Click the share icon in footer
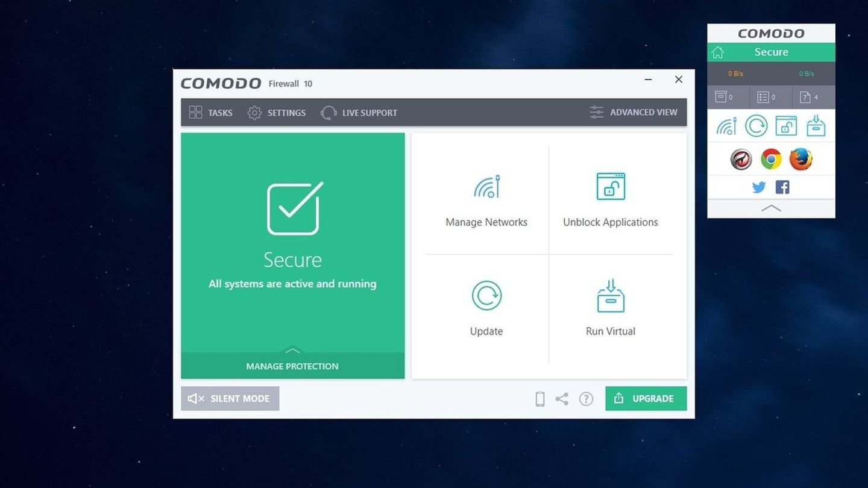 pos(562,399)
